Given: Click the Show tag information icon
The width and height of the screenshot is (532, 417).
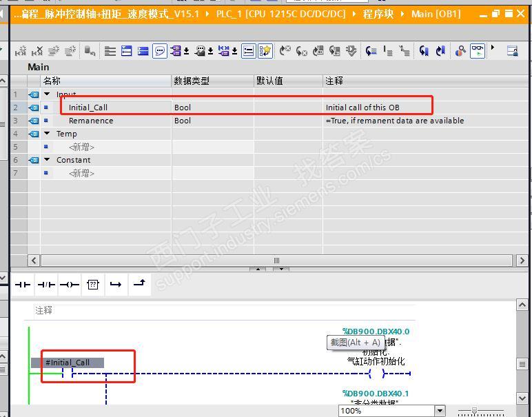Looking at the screenshot, I should click(x=200, y=51).
